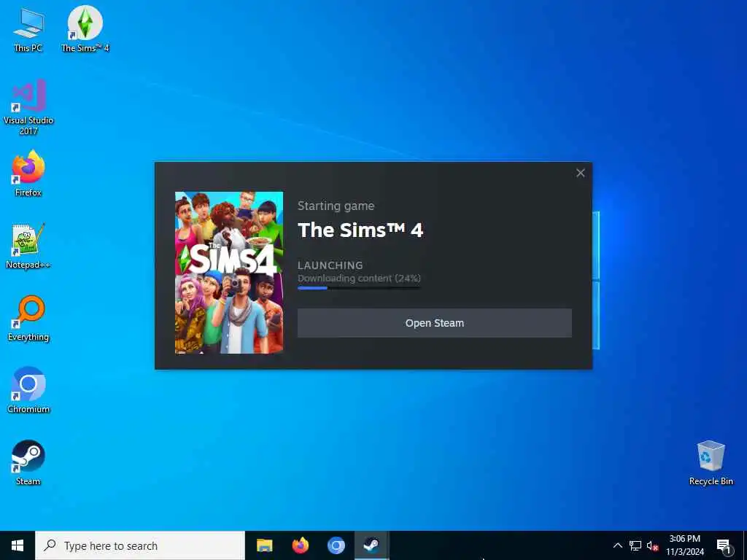747x560 pixels.
Task: Click the Starting game heading
Action: pyautogui.click(x=336, y=206)
